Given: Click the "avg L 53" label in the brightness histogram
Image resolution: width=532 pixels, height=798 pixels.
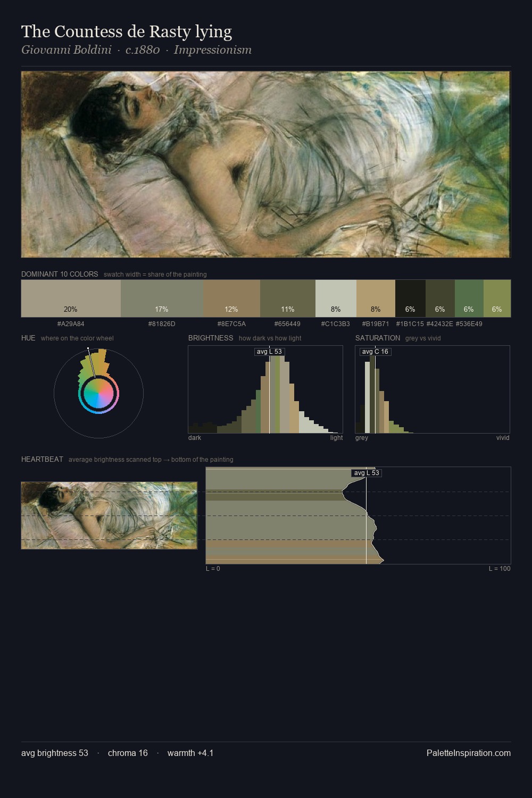Looking at the screenshot, I should pos(269,352).
